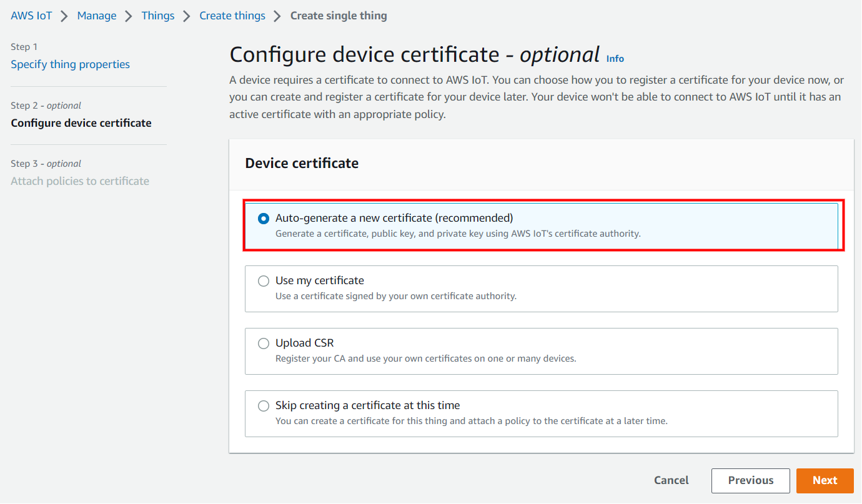Select "Skip creating a certificate at this time"

point(263,406)
